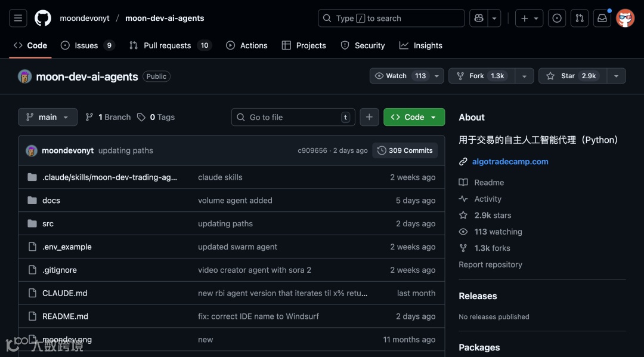Click the docs folder icon

coord(32,201)
